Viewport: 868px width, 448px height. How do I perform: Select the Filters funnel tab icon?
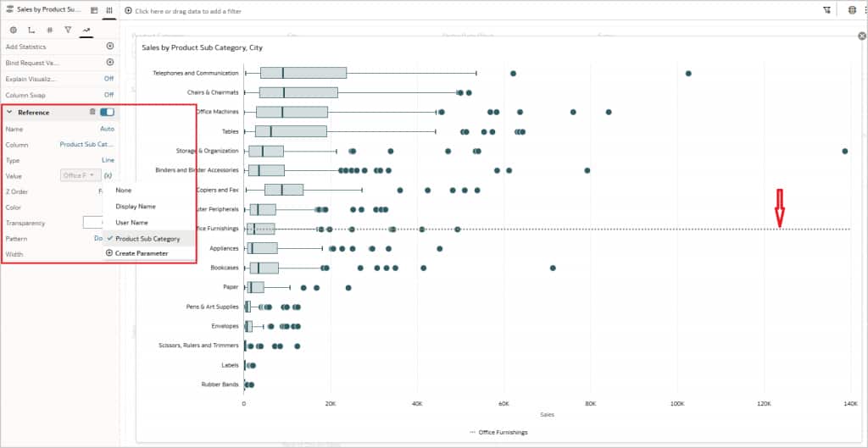coord(68,30)
